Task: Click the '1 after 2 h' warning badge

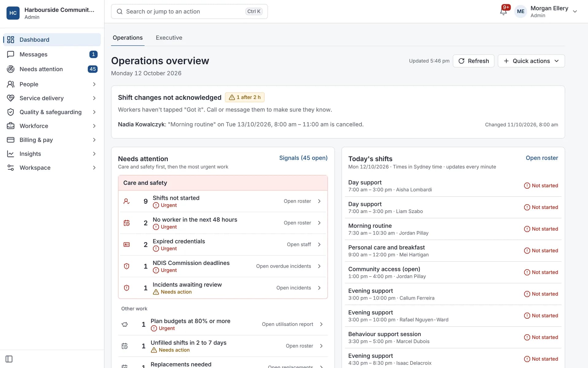Action: [x=245, y=97]
